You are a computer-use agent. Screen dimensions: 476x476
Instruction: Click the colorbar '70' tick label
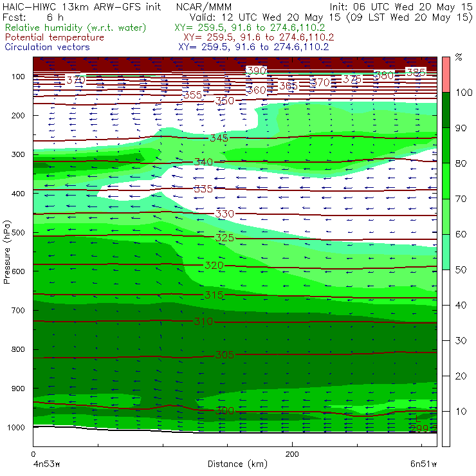pos(461,199)
